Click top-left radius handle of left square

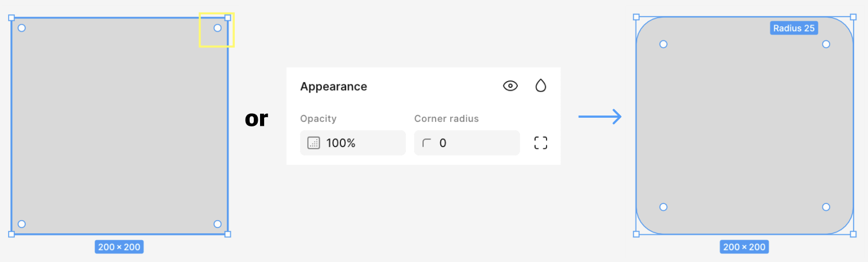point(22,28)
